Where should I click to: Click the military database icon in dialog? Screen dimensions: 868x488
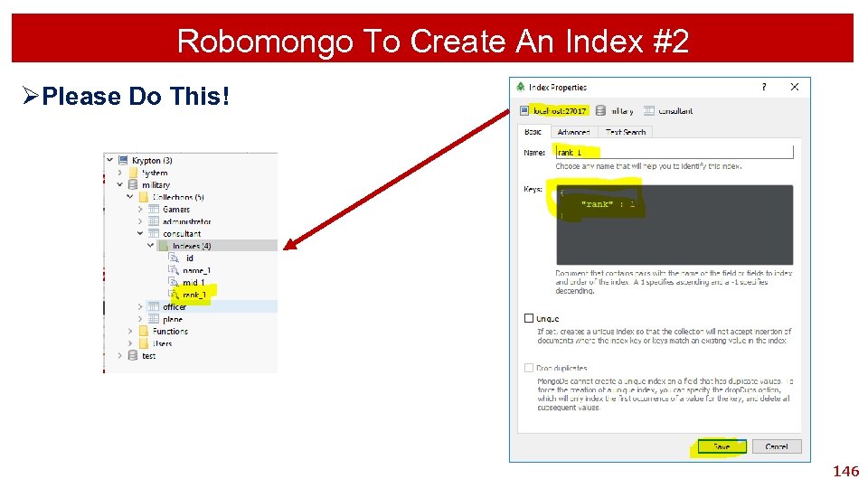coord(600,110)
